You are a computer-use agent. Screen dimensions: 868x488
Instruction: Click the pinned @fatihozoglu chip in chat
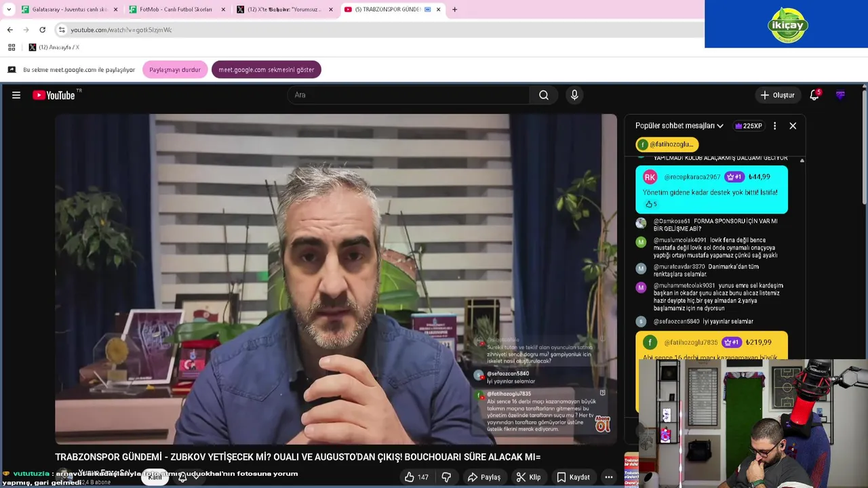point(667,144)
